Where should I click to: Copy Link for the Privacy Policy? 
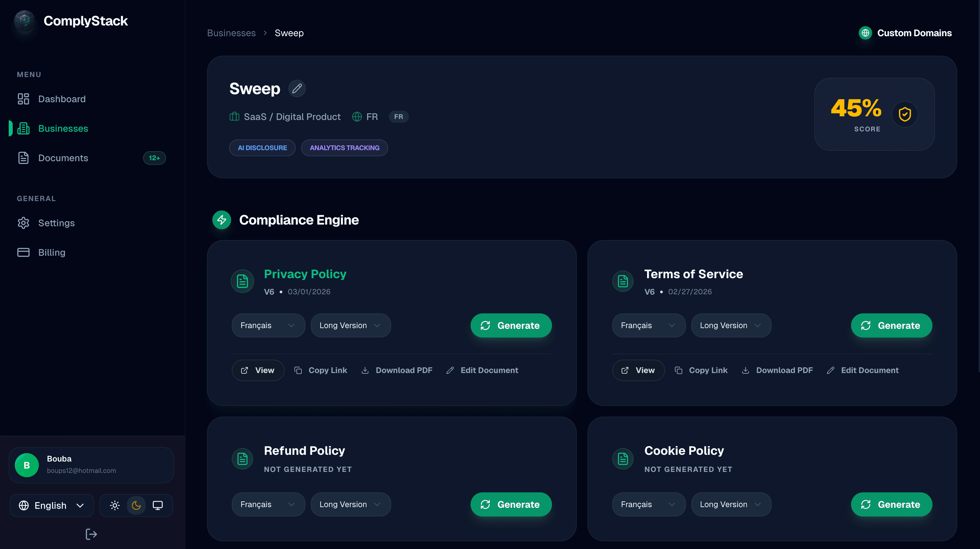click(x=322, y=370)
